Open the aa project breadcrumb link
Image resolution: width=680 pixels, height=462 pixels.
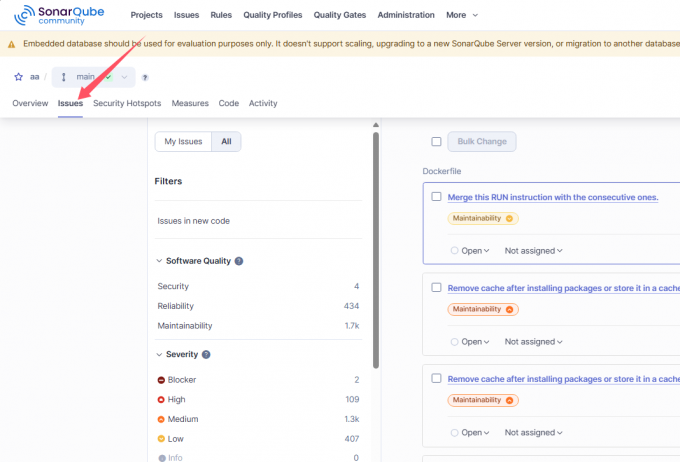34,77
